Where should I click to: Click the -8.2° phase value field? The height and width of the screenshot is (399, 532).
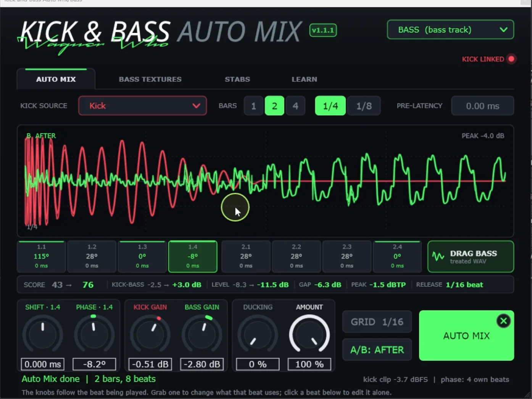coord(94,364)
